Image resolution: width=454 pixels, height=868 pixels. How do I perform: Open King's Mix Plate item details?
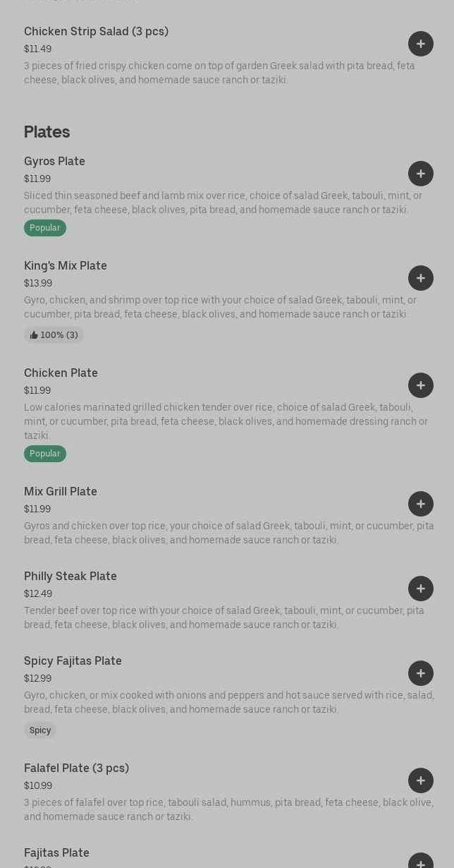pyautogui.click(x=66, y=265)
